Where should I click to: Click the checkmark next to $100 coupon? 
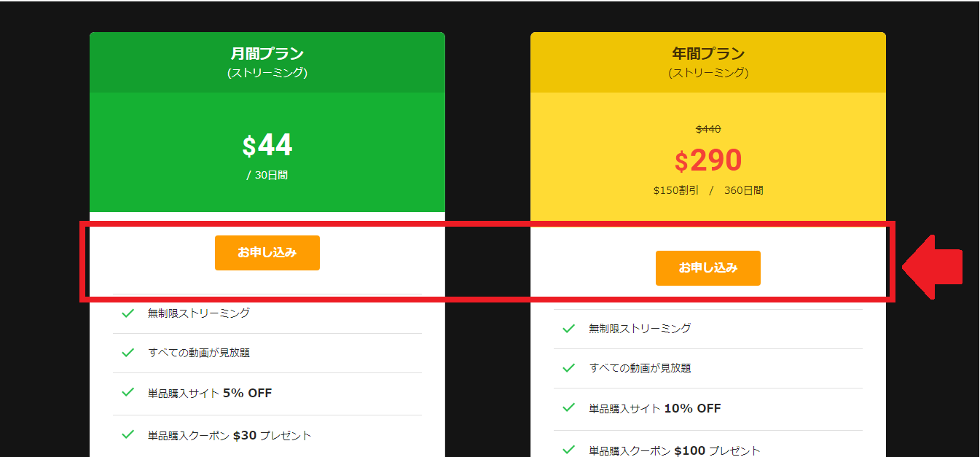coord(569,450)
